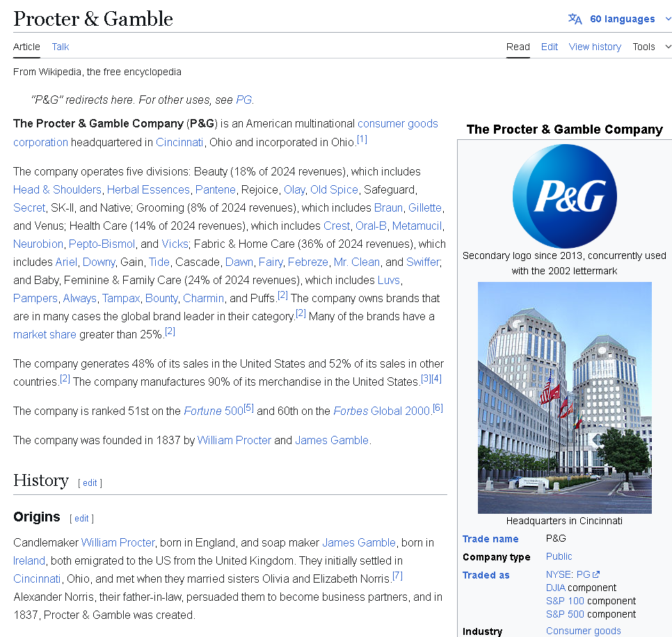Open the Swiffer link
Screen dimensions: 672x637
point(423,262)
